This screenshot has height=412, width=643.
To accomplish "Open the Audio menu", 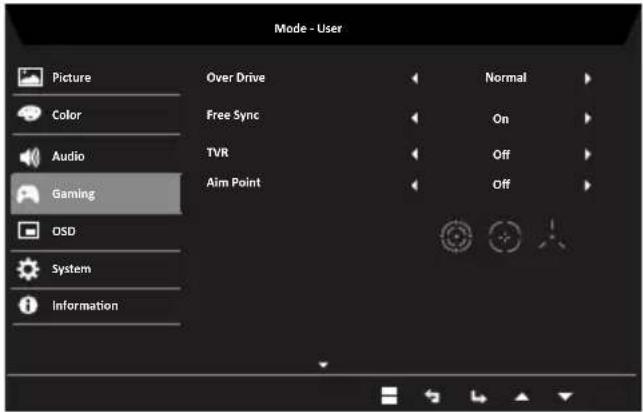I will click(x=96, y=155).
